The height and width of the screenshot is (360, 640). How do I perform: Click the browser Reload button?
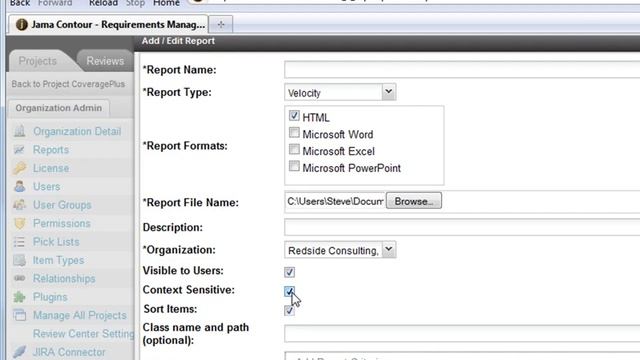103,3
